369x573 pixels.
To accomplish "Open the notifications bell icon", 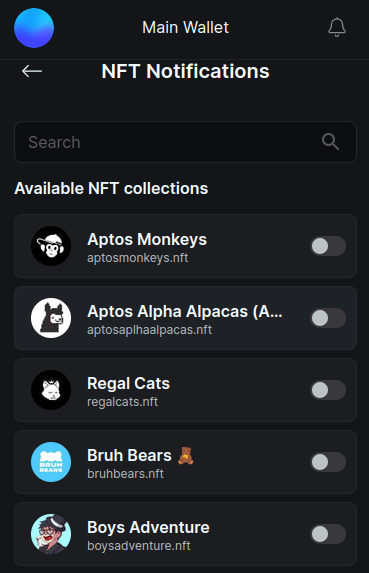I will (x=336, y=27).
